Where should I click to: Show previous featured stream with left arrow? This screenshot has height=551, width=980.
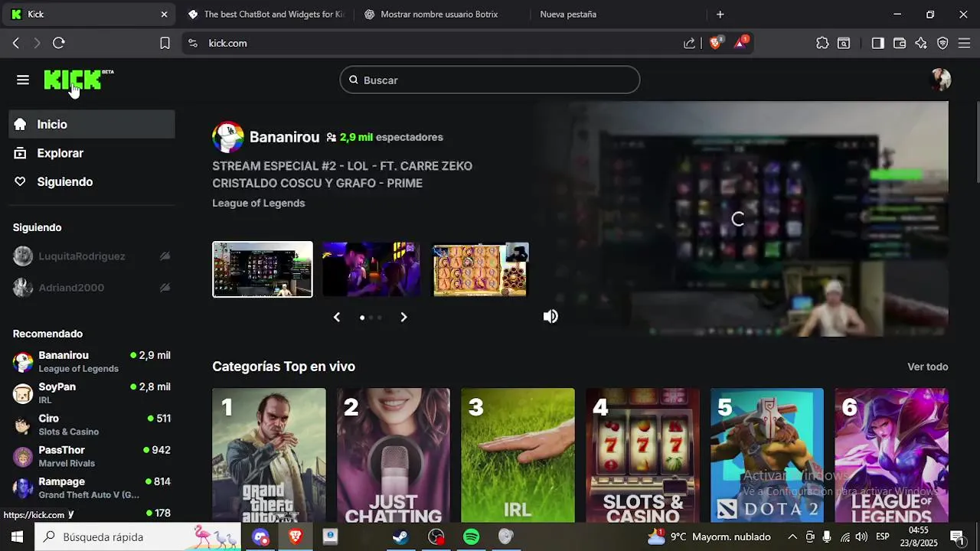336,317
